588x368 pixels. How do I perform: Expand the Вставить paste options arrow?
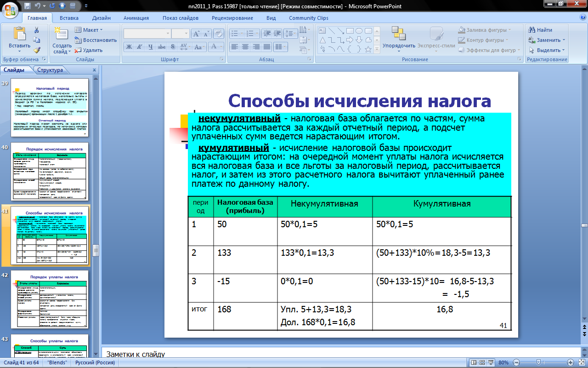19,52
